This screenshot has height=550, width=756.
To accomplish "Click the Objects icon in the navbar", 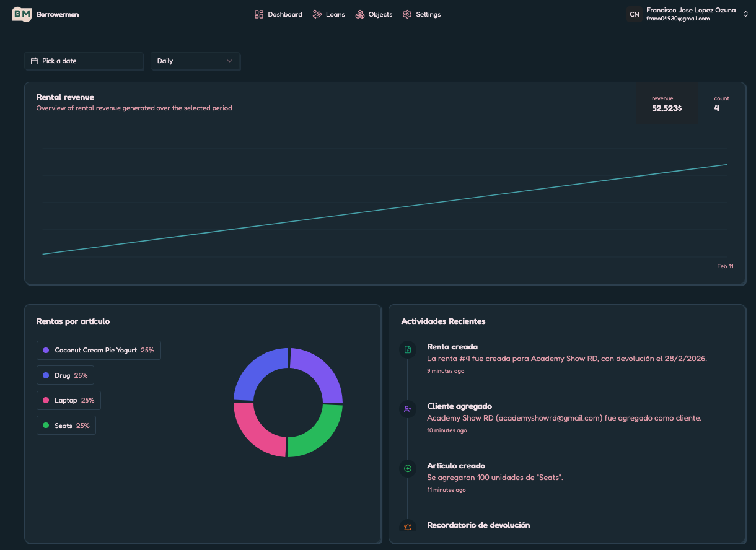I will 359,14.
